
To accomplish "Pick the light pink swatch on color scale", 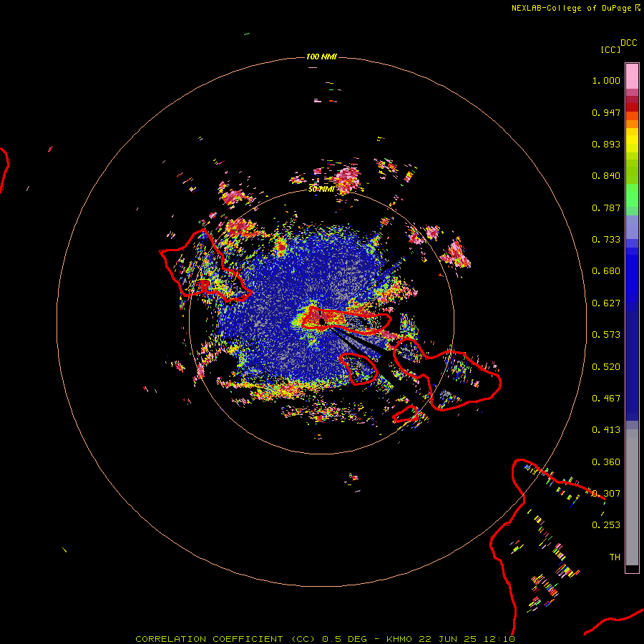I will point(632,77).
